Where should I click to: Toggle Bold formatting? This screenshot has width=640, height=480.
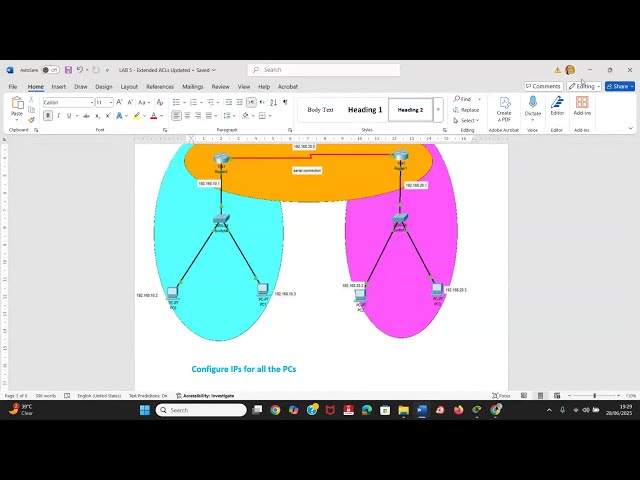[x=48, y=116]
